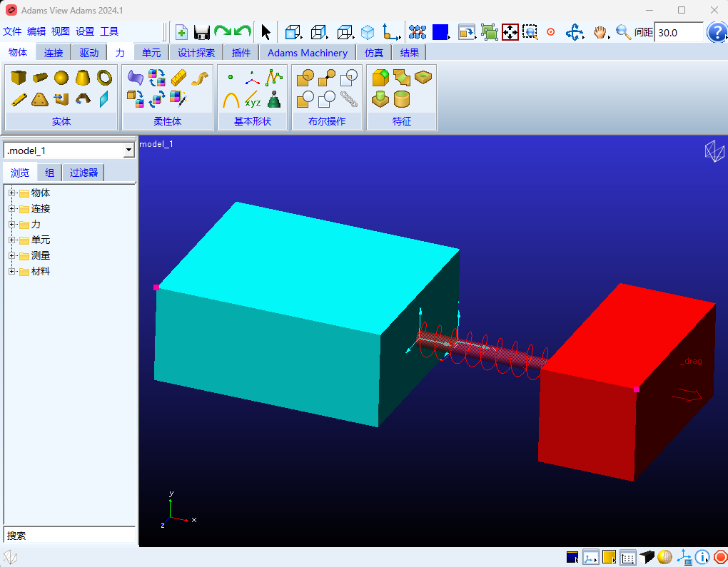Open the 过滤器 browser tab
Viewport: 728px width, 567px height.
point(84,173)
